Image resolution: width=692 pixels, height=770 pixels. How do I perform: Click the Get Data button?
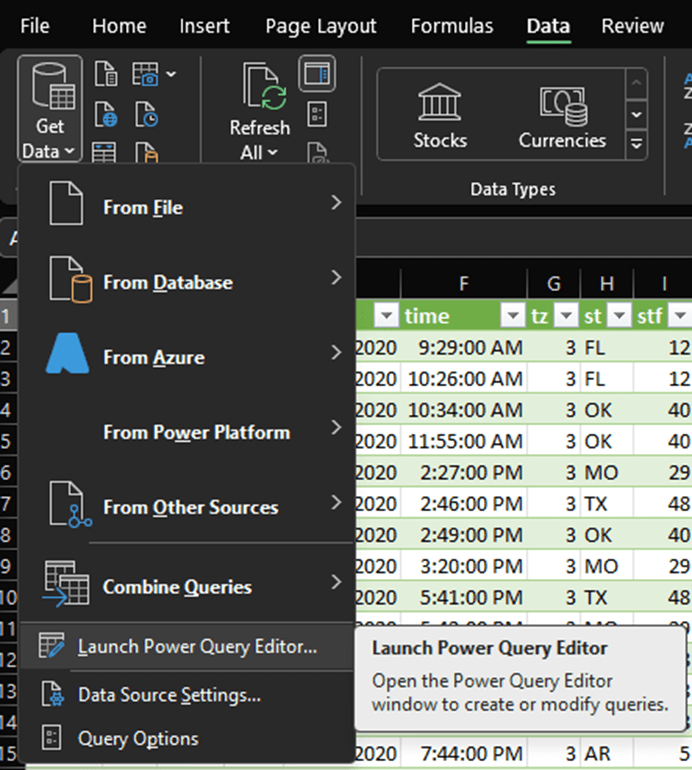[50, 110]
